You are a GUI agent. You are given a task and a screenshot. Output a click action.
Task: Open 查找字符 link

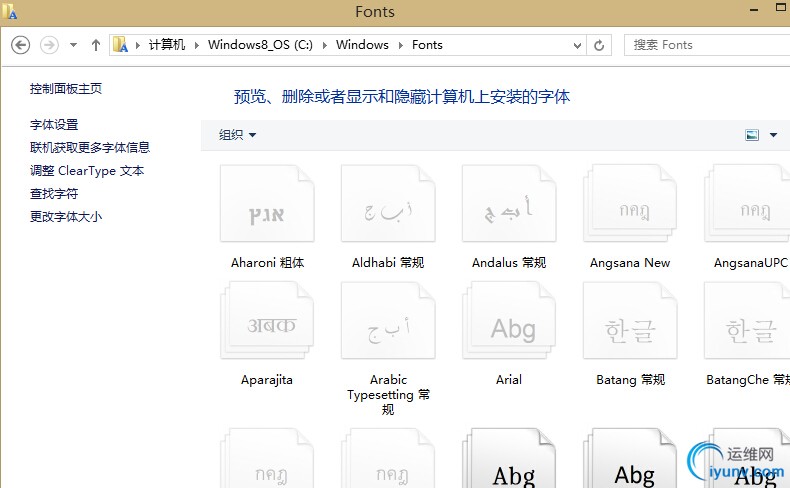point(54,194)
